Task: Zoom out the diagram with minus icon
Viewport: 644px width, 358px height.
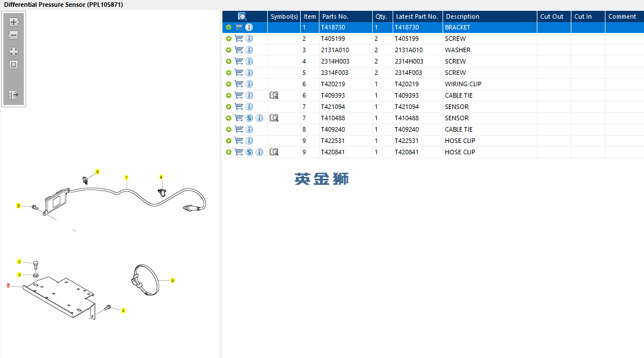Action: click(x=14, y=35)
